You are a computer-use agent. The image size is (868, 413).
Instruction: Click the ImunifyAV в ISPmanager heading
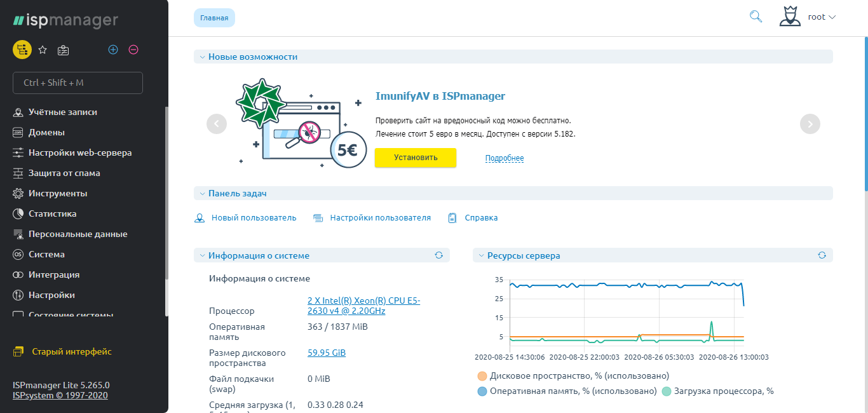tap(440, 97)
